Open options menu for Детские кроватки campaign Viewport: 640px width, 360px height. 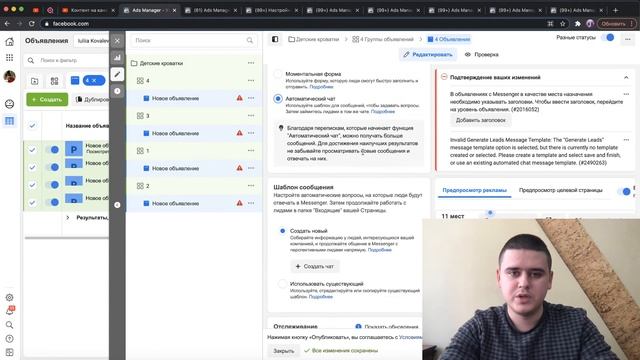251,63
